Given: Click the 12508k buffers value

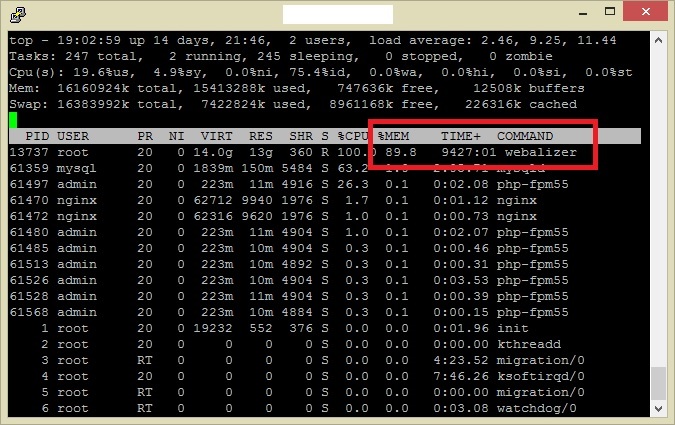Looking at the screenshot, I should pos(497,88).
